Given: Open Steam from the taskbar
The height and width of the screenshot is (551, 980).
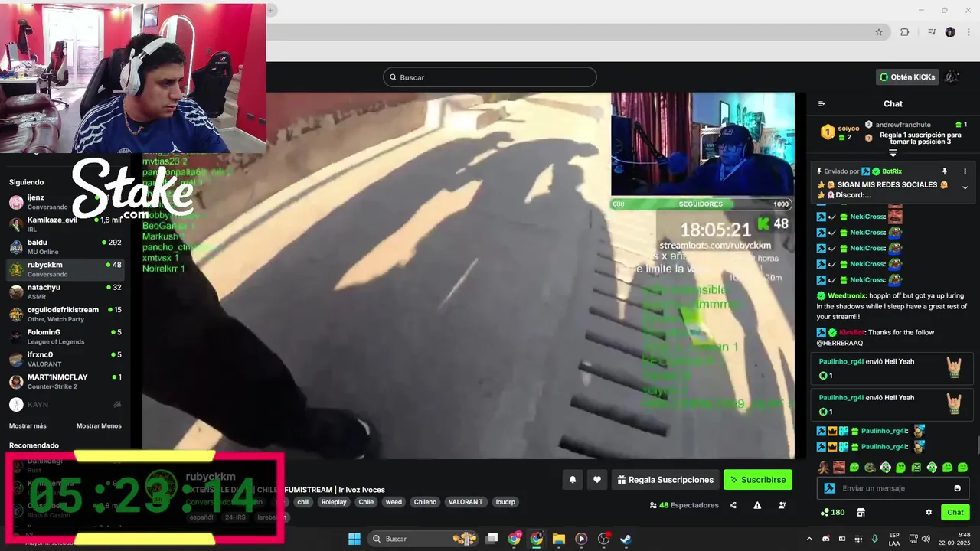Looking at the screenshot, I should point(626,539).
